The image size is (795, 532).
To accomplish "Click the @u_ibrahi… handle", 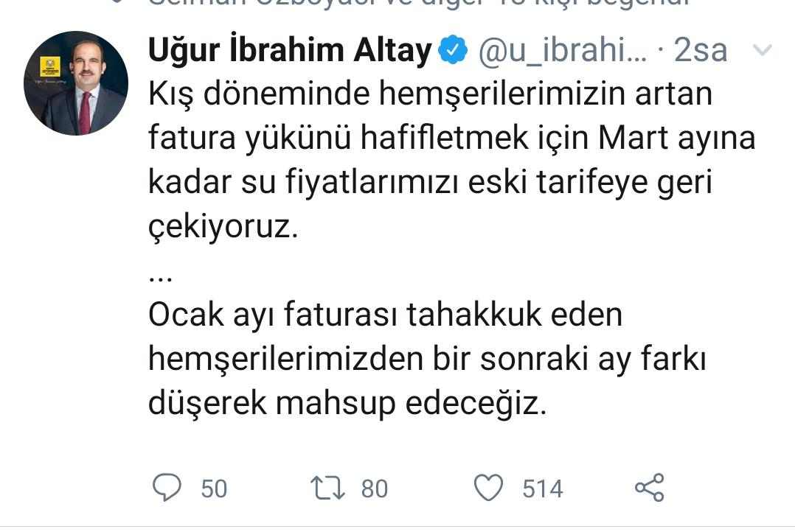I will 563,50.
